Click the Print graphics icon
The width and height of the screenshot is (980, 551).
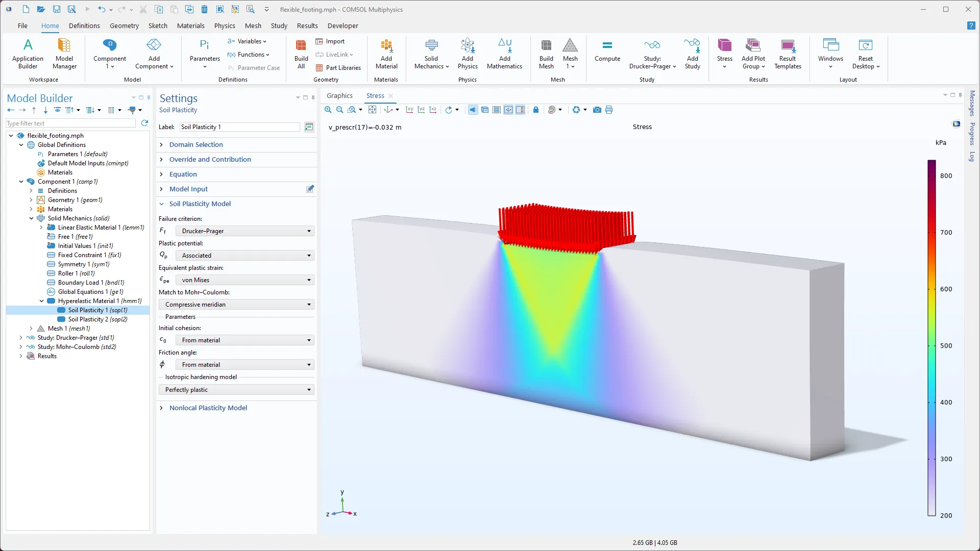[609, 110]
